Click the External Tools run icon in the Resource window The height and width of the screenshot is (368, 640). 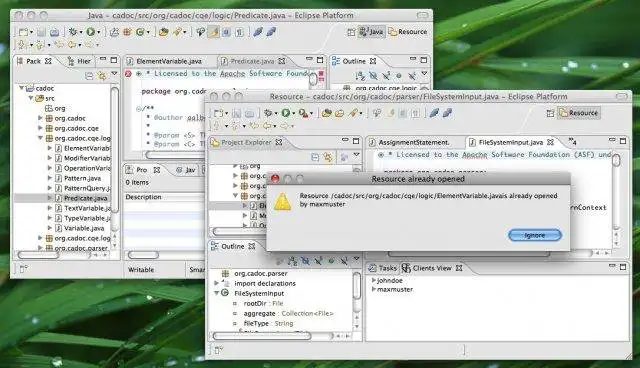(303, 113)
